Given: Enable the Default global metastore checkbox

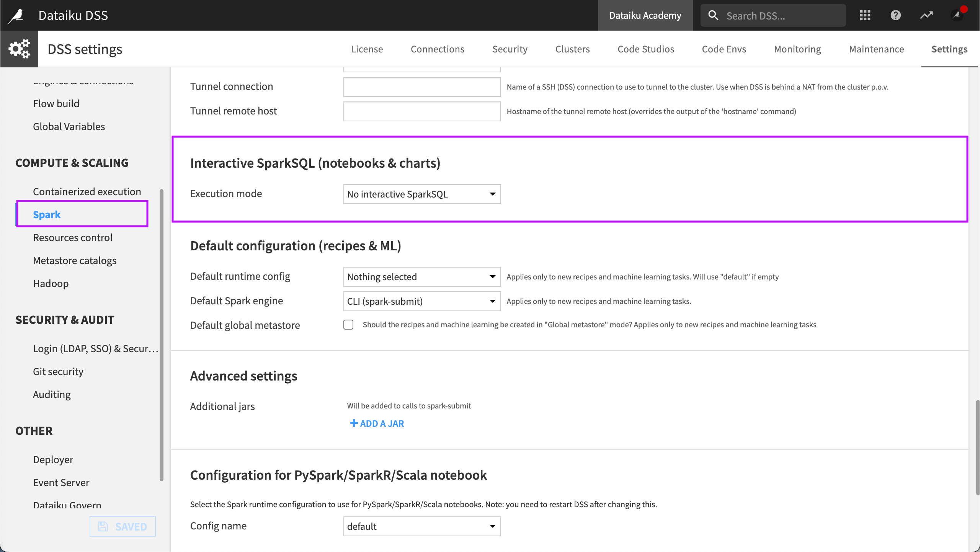Looking at the screenshot, I should point(348,325).
